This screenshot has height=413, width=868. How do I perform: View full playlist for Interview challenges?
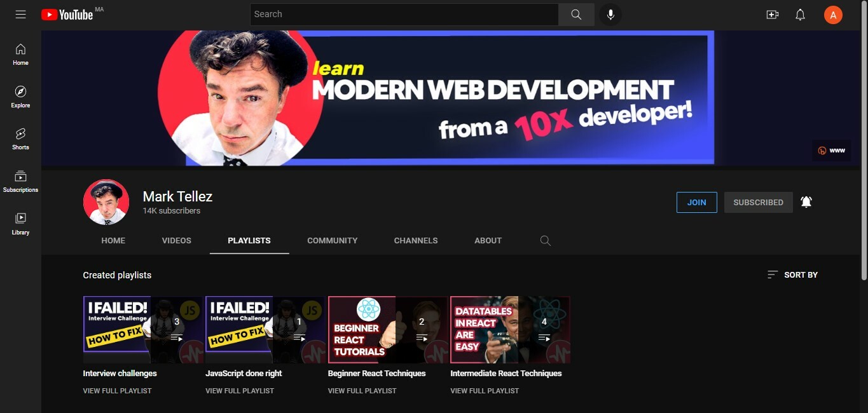pos(118,391)
